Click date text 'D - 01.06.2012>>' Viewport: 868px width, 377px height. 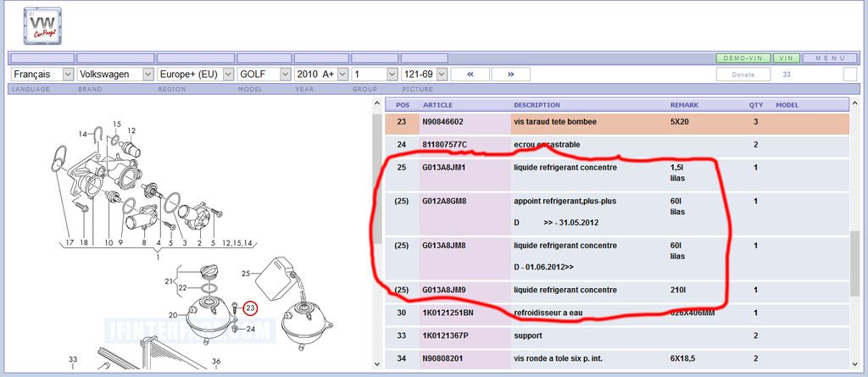543,268
